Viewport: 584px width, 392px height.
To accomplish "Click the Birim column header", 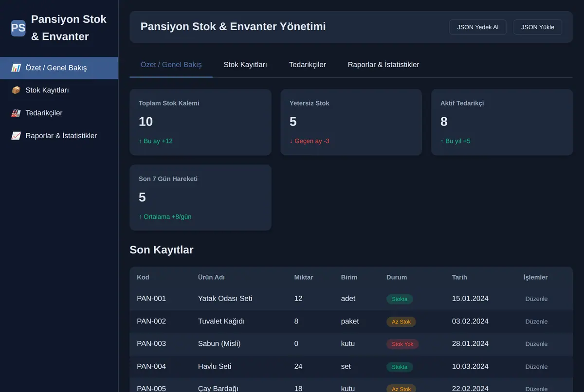I will [349, 277].
